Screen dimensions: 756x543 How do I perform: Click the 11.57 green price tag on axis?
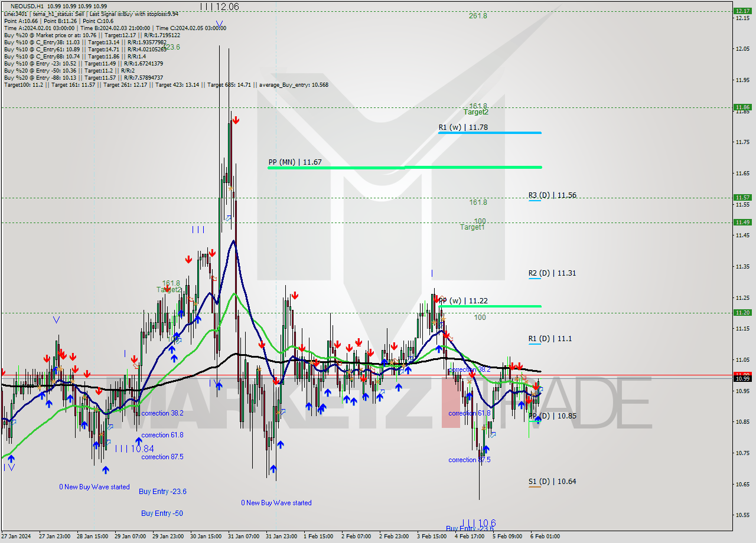coord(742,197)
